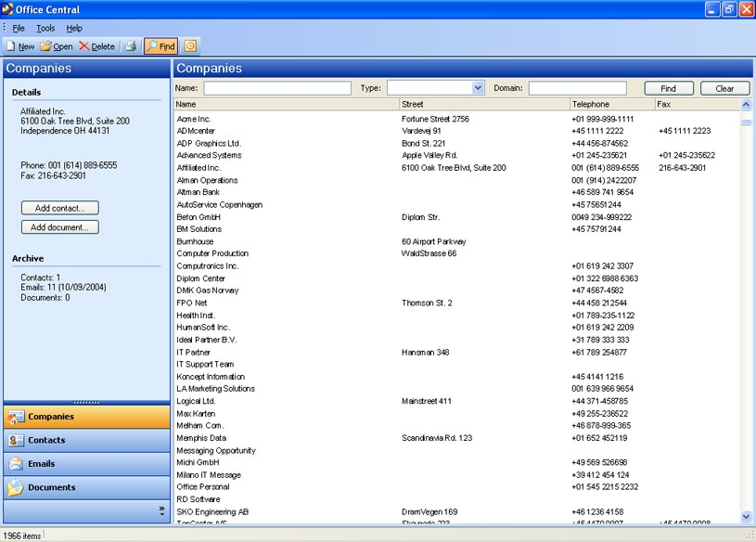Click the scrollbar up arrow

(746, 104)
